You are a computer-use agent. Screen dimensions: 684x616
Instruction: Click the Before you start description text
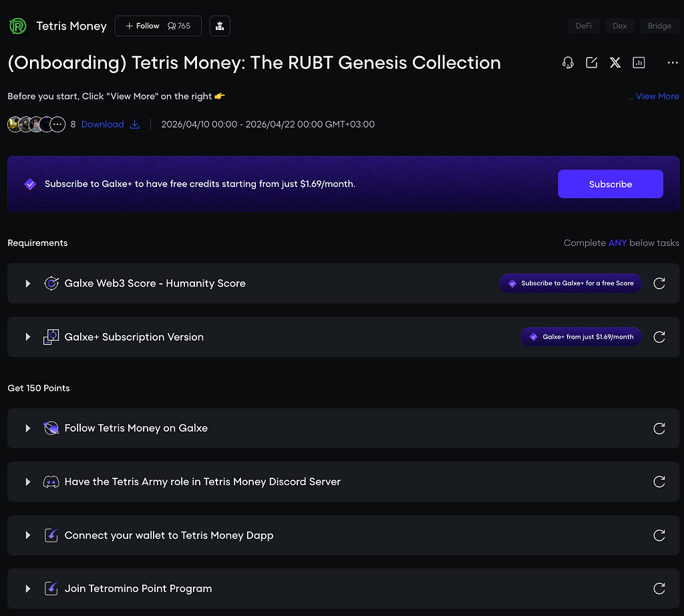[x=116, y=96]
